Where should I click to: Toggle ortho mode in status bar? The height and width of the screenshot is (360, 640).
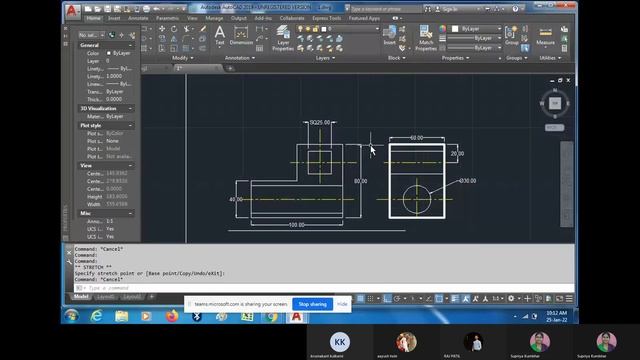[387, 299]
